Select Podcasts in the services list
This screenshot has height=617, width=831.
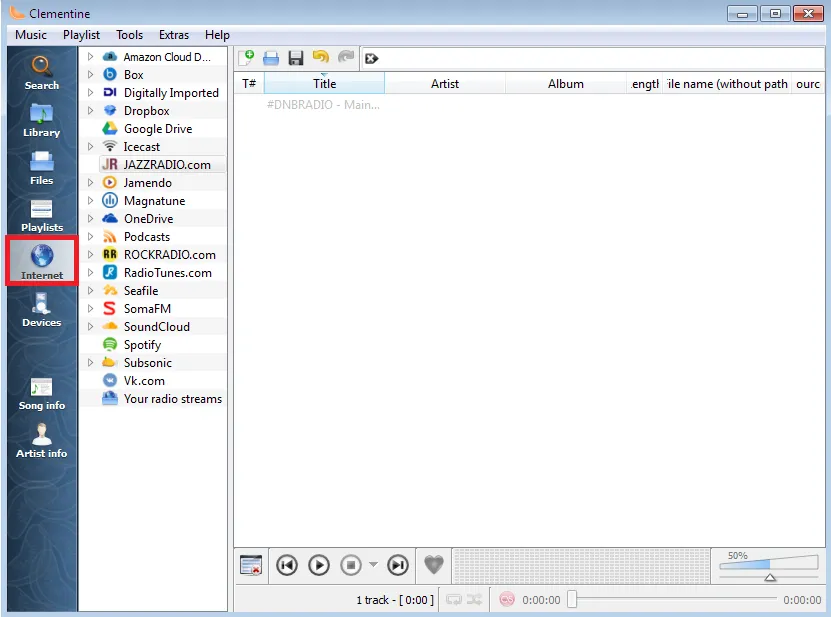click(x=147, y=236)
